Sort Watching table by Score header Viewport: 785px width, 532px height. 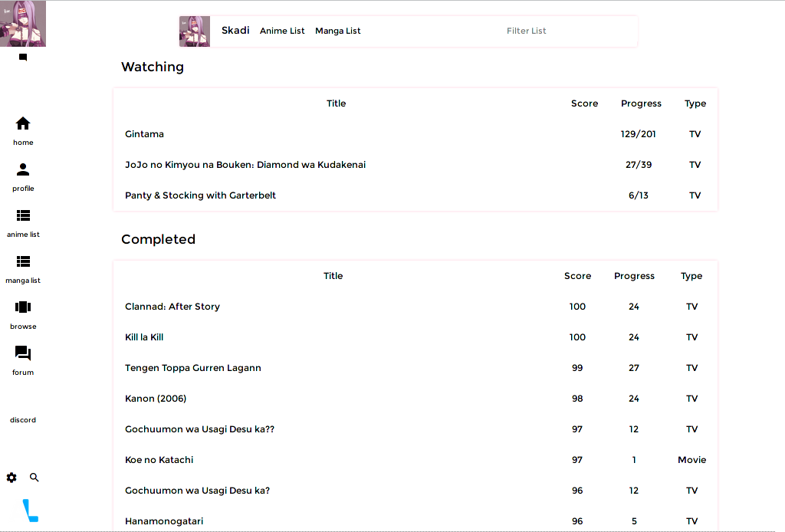(584, 103)
